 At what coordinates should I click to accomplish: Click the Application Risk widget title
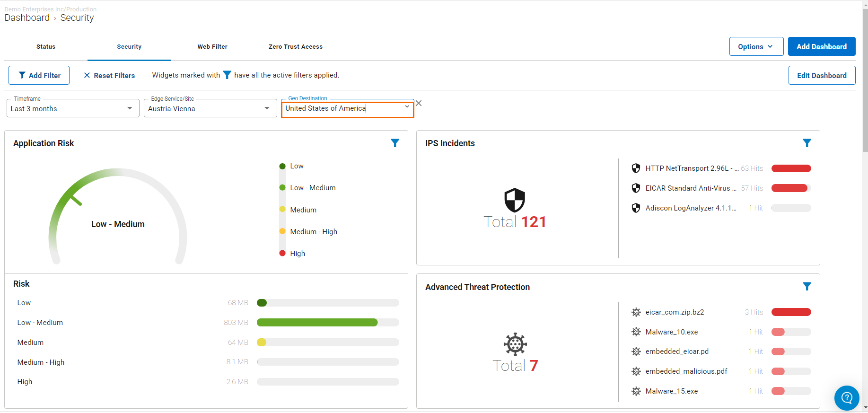point(44,143)
